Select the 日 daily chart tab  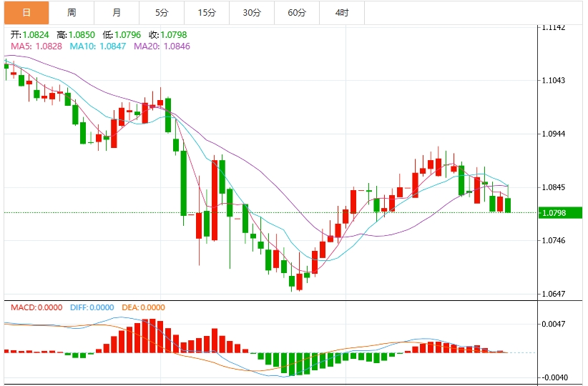coord(26,13)
